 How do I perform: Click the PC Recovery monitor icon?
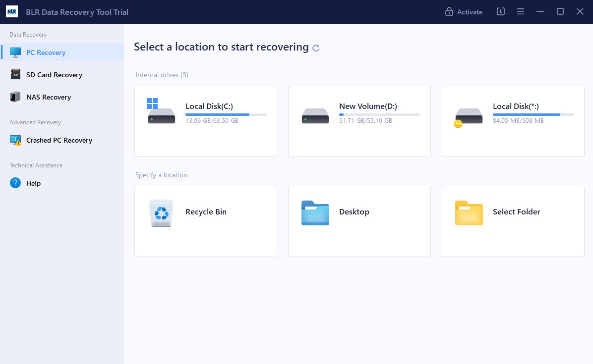coord(15,52)
